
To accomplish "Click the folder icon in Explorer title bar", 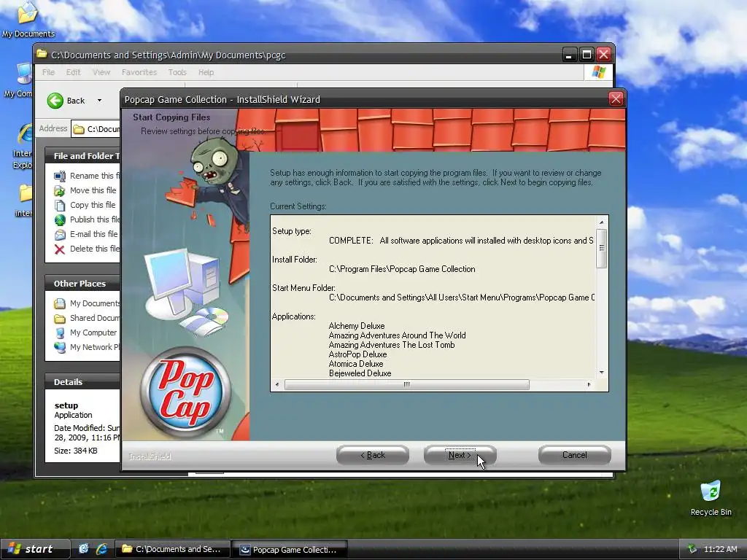I will tap(42, 54).
